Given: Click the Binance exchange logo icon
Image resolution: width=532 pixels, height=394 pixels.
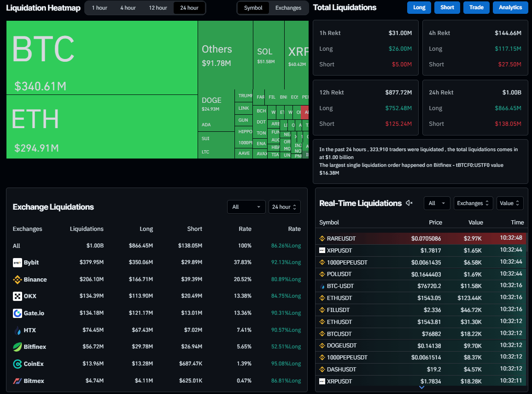Looking at the screenshot, I should click(17, 280).
